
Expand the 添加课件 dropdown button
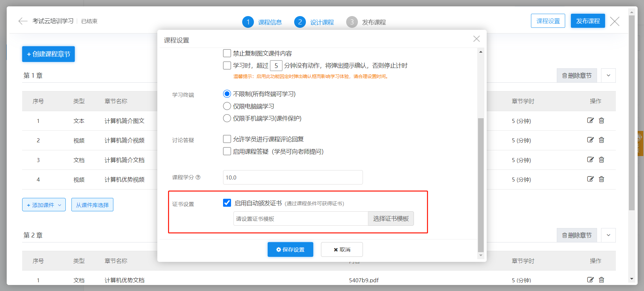point(44,205)
